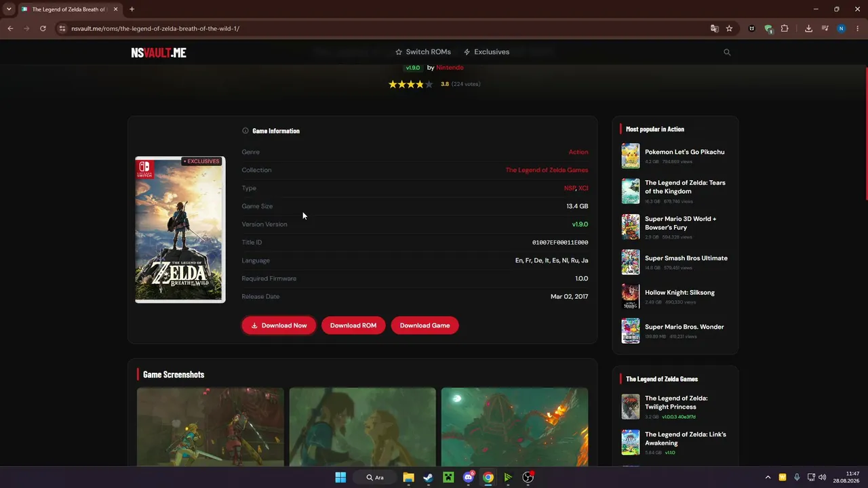This screenshot has height=488, width=868.
Task: Click the yellow tray app icon
Action: 783,477
